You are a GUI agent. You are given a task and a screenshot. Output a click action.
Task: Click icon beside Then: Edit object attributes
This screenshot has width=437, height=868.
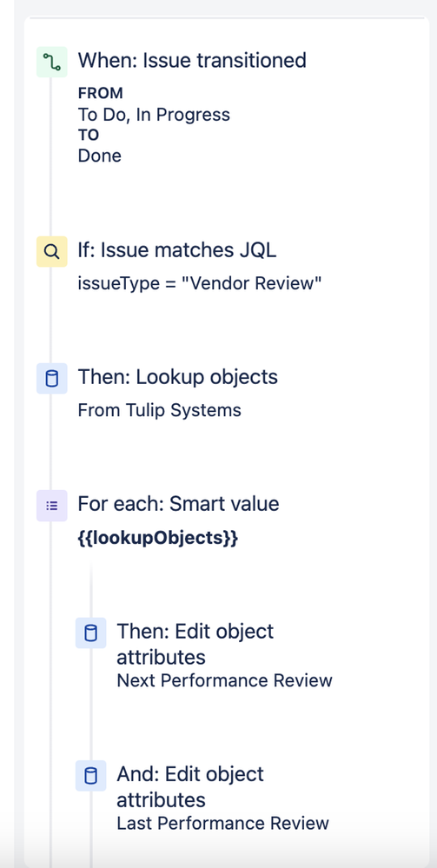(x=90, y=633)
